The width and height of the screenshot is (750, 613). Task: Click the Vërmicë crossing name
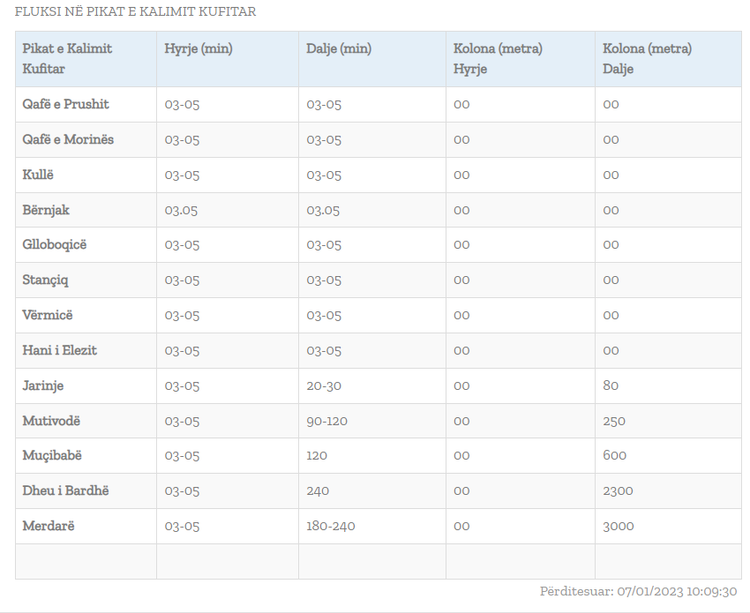click(x=47, y=315)
